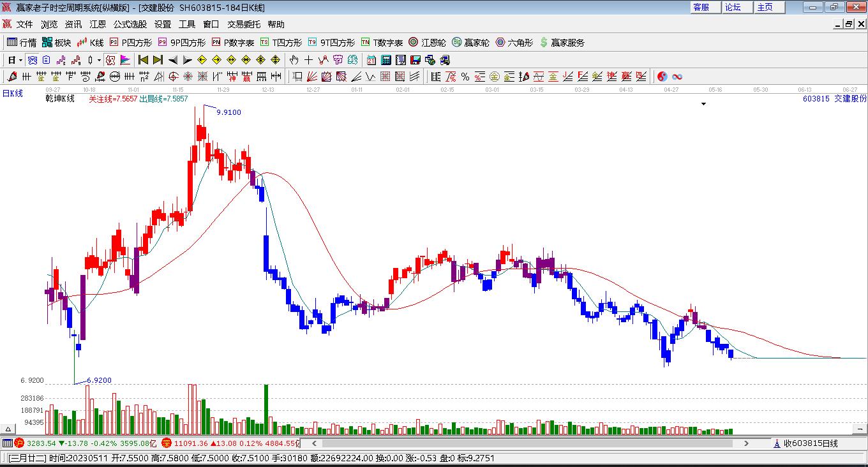Viewport: 868px width, 467px height.
Task: Open the calculator icon
Action: [x=386, y=60]
